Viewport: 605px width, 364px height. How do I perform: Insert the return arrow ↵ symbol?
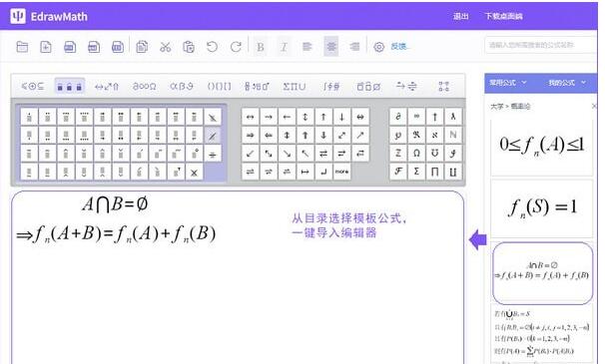pyautogui.click(x=323, y=172)
